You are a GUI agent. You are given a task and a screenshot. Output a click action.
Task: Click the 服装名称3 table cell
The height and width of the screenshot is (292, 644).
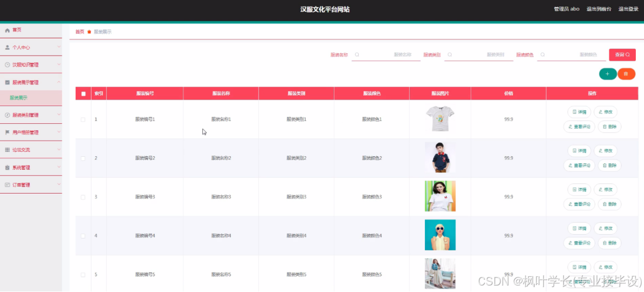tap(221, 197)
